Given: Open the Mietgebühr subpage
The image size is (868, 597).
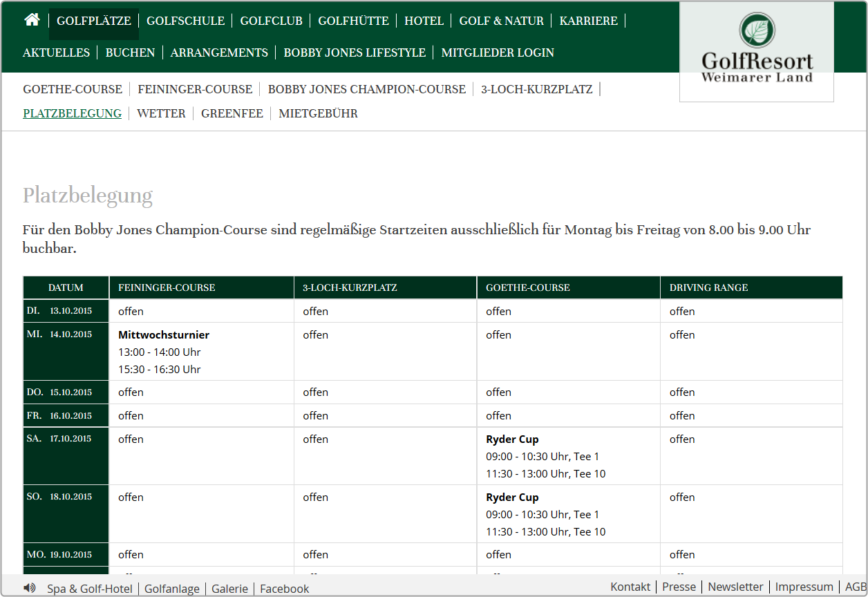Looking at the screenshot, I should click(318, 113).
